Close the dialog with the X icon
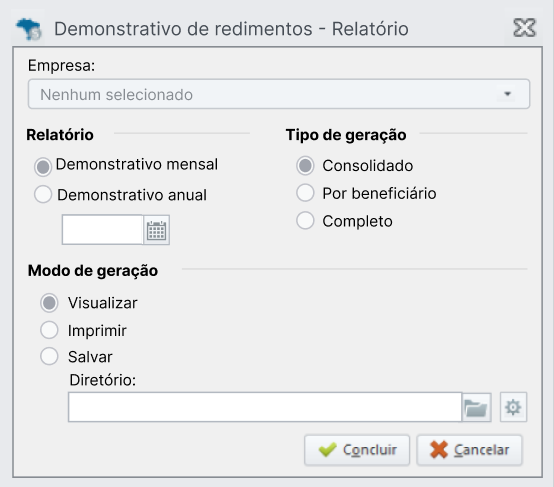The width and height of the screenshot is (554, 487). tap(524, 28)
